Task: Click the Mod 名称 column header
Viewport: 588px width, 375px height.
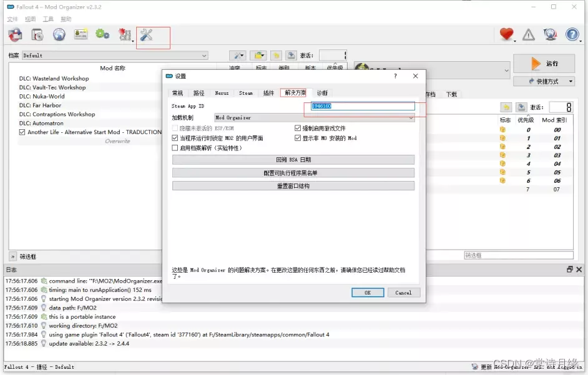Action: click(x=112, y=68)
